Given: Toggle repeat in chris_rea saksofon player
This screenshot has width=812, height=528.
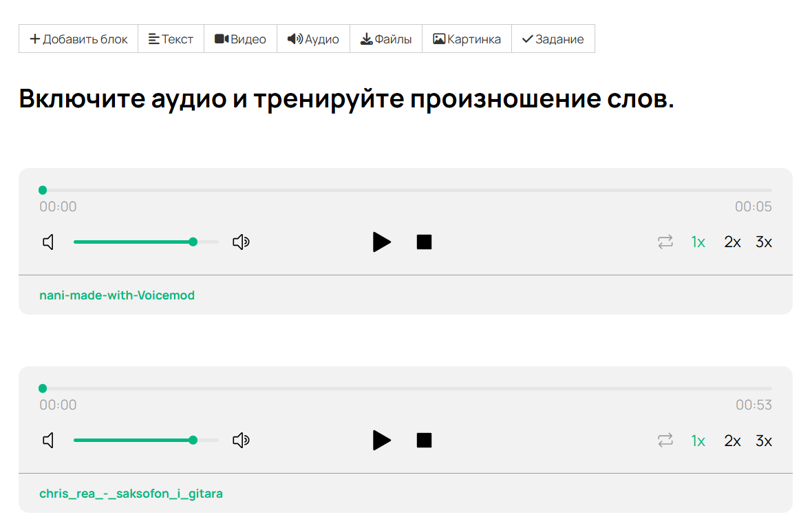Looking at the screenshot, I should [x=665, y=441].
